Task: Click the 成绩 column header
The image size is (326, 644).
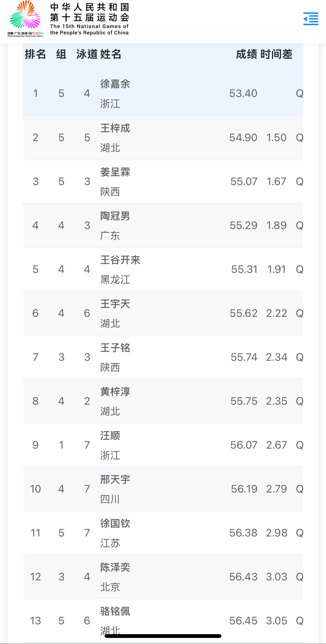Action: click(x=246, y=54)
